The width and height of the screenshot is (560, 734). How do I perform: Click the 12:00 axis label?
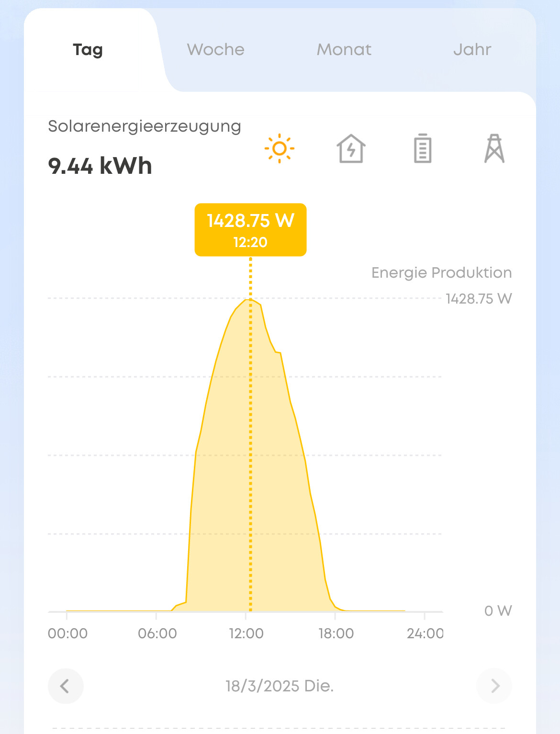tap(246, 633)
